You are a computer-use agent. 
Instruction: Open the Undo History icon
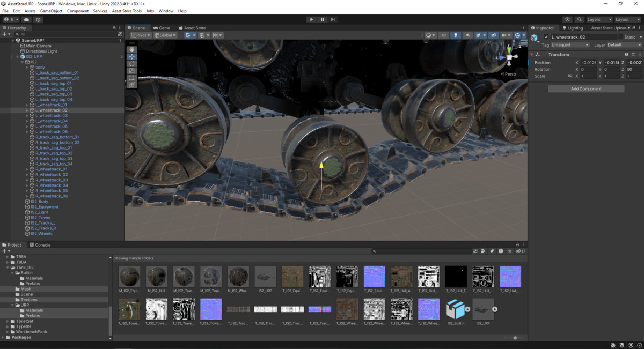(568, 19)
